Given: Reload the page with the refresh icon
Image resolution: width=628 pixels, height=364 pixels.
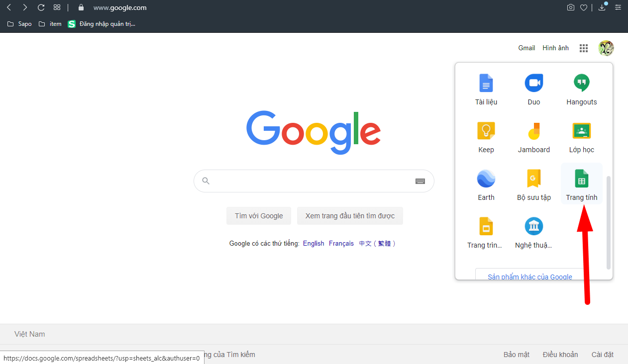Looking at the screenshot, I should 41,7.
